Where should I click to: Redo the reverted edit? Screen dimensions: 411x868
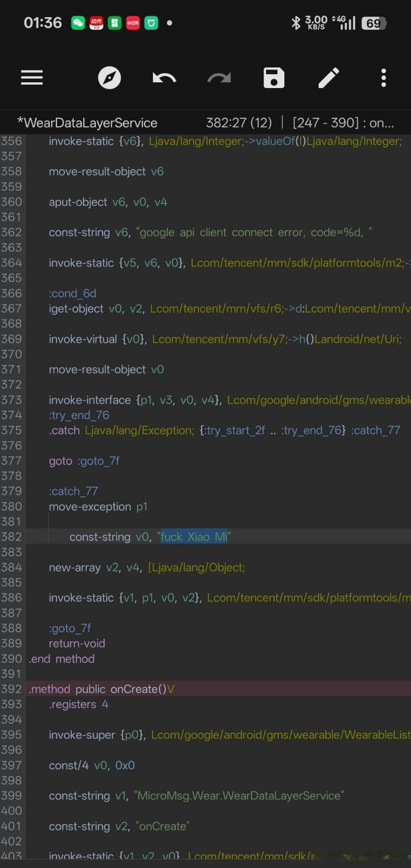click(x=219, y=78)
